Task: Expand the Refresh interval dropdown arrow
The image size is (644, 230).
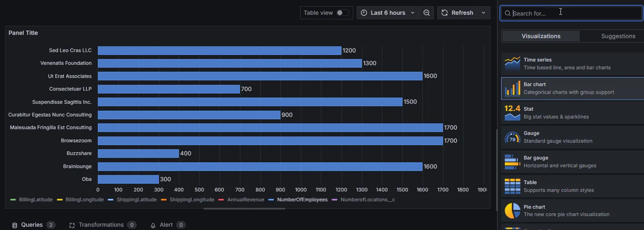Action: point(484,13)
